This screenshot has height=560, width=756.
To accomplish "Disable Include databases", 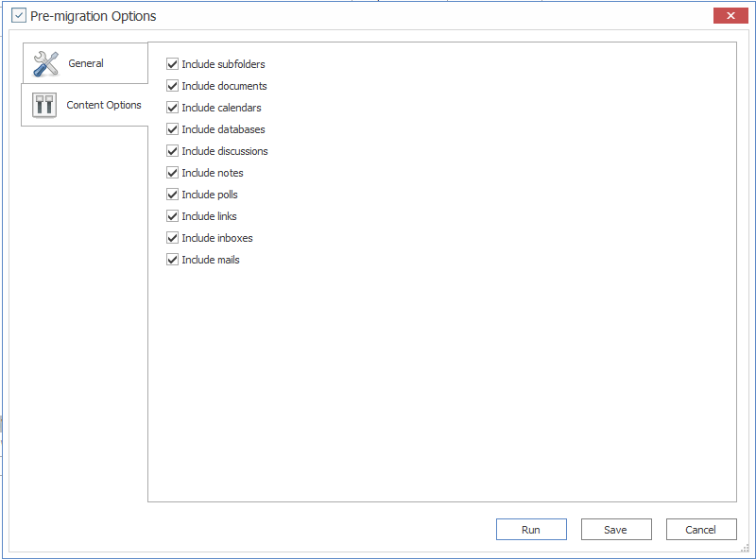I will tap(172, 129).
